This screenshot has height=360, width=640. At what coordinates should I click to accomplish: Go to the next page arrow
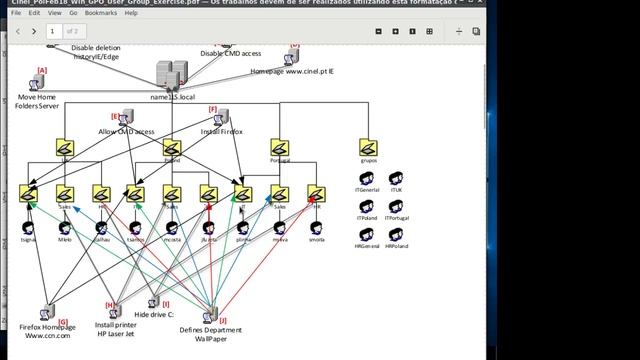34,31
